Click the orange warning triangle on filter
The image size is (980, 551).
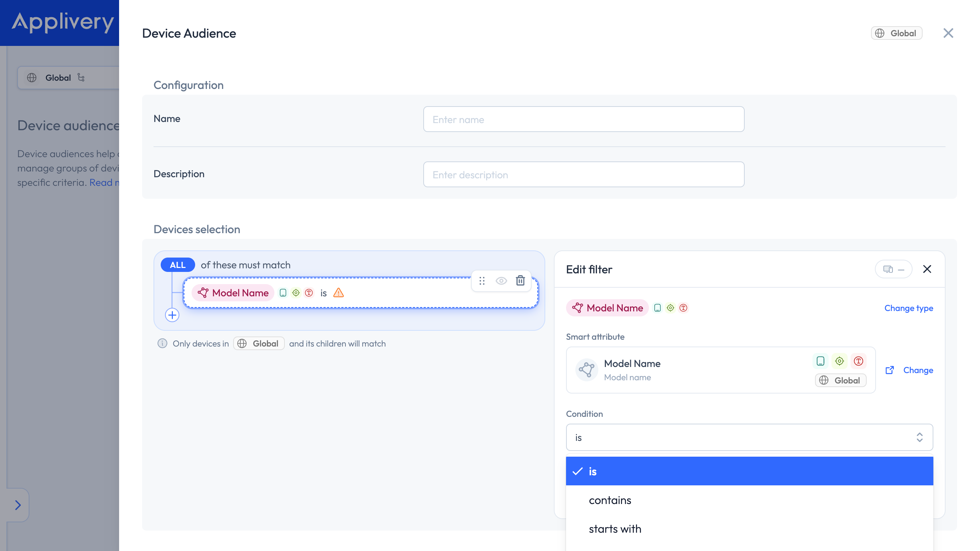(338, 293)
